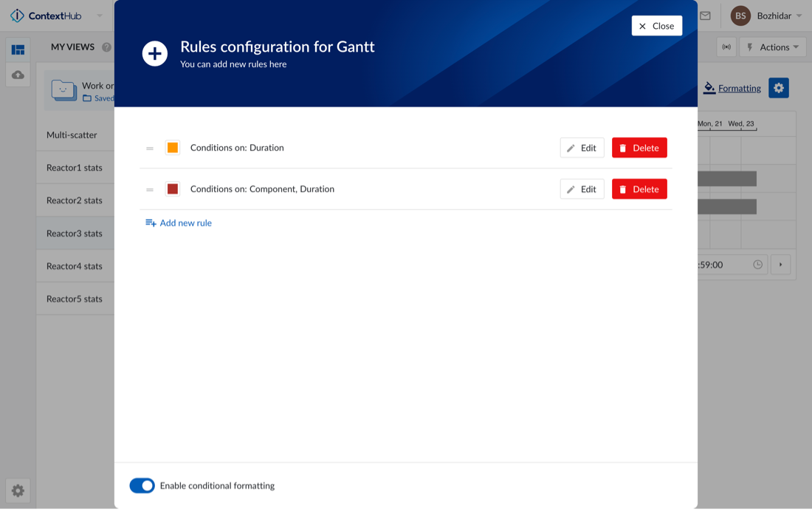812x512 pixels.
Task: Click the help icon next to MY VIEWS
Action: (x=106, y=47)
